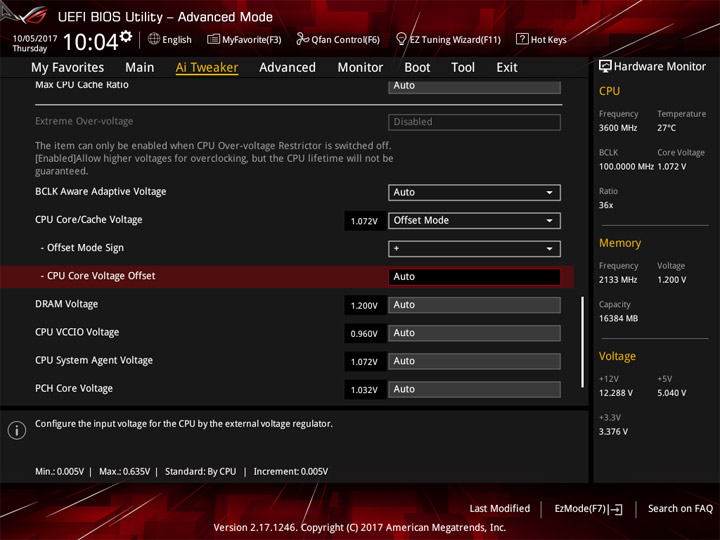The height and width of the screenshot is (540, 720).
Task: Click the Extreme Over-voltage Disabled field
Action: [474, 122]
